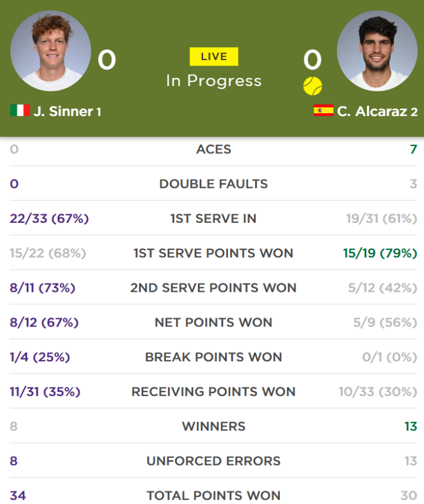Click the Spanish flag icon
Screen dimensions: 424x504
point(323,110)
